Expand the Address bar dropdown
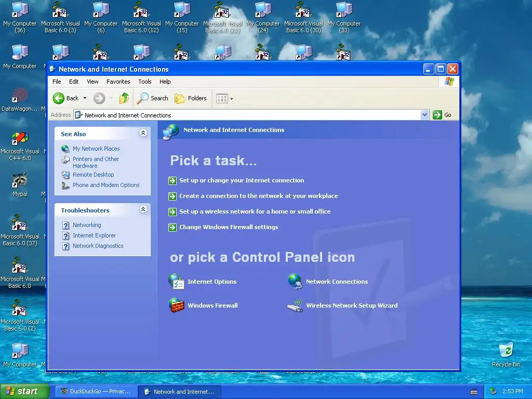This screenshot has width=532, height=399. (424, 115)
